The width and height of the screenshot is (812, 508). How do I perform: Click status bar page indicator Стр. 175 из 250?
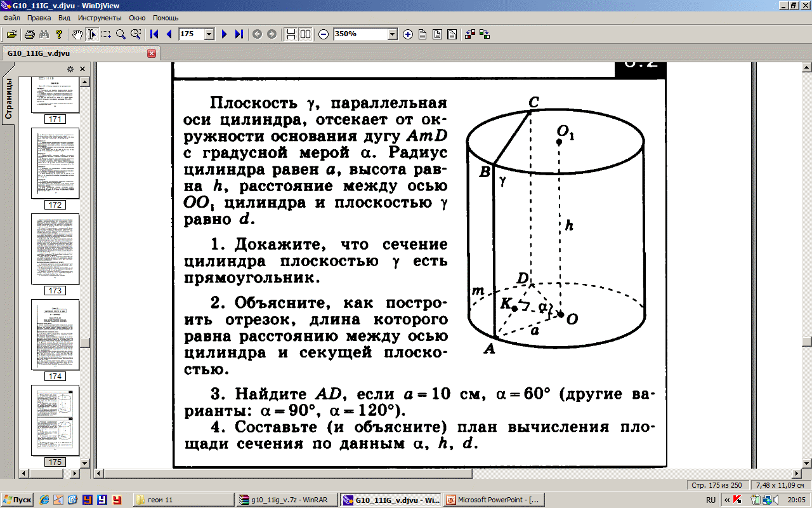click(717, 485)
